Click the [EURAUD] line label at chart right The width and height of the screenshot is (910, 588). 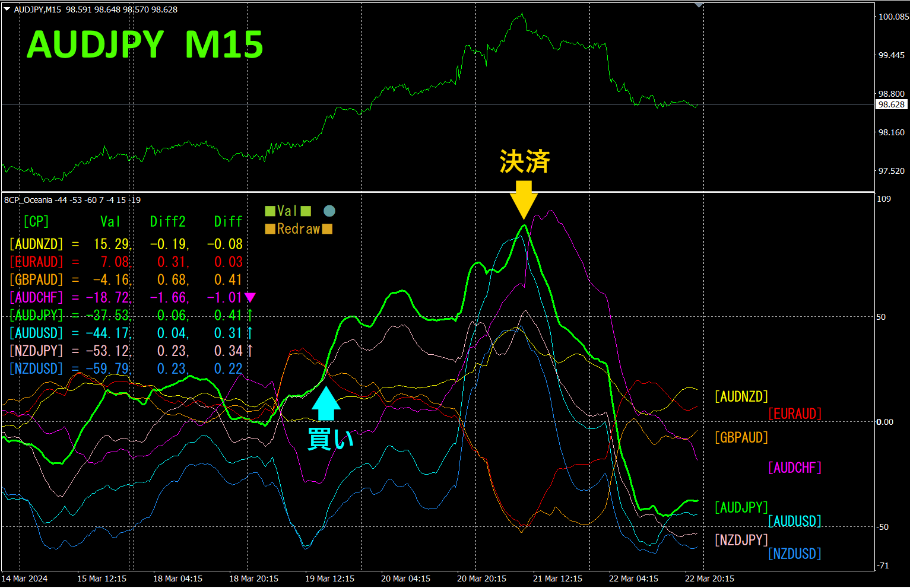[x=795, y=414]
